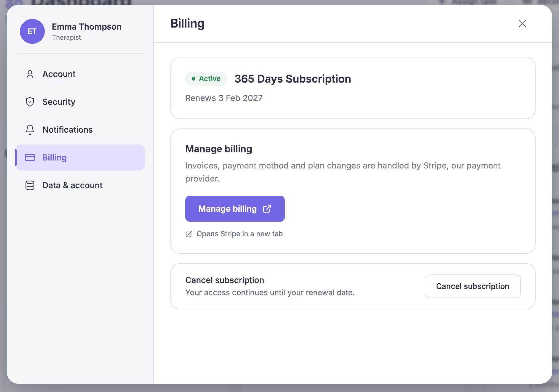Select the Billing sidebar item
The width and height of the screenshot is (559, 392).
pos(80,158)
